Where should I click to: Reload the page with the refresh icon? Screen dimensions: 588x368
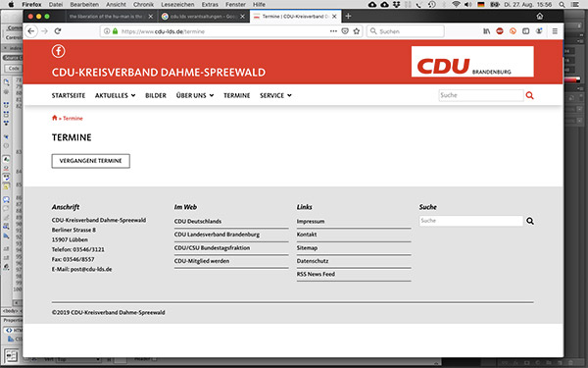[x=58, y=31]
